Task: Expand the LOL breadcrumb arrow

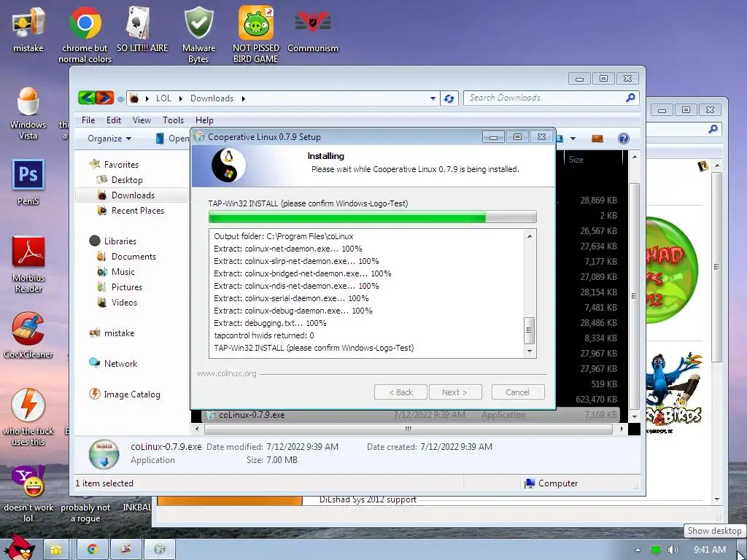Action: click(x=181, y=98)
